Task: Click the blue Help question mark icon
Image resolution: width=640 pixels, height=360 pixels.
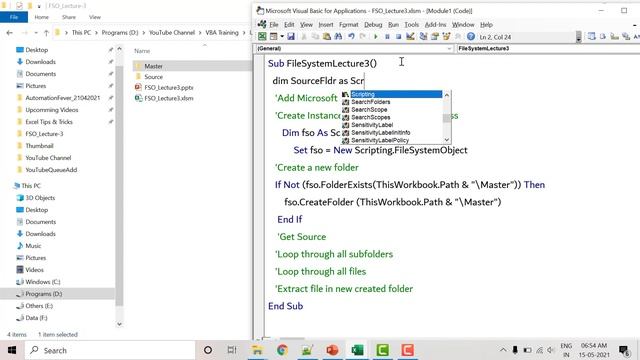Action: tap(471, 37)
